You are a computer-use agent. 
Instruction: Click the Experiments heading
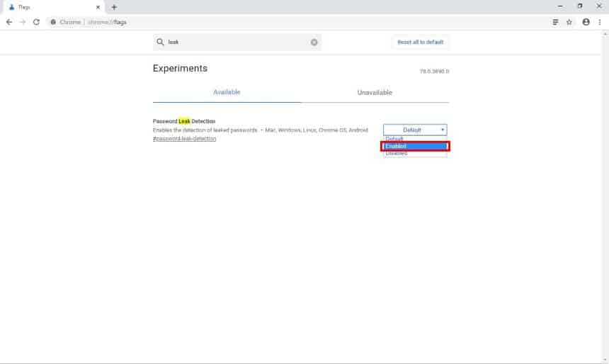[x=180, y=69]
